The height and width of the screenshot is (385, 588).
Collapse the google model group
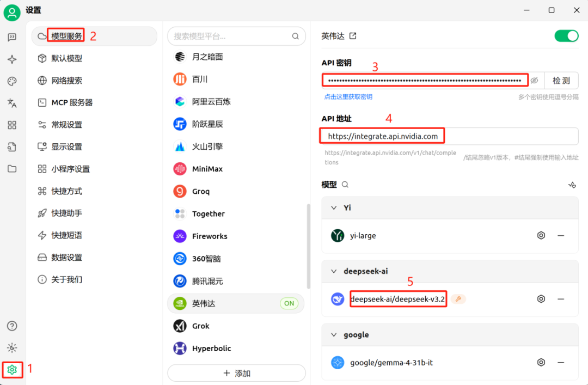[x=334, y=335]
